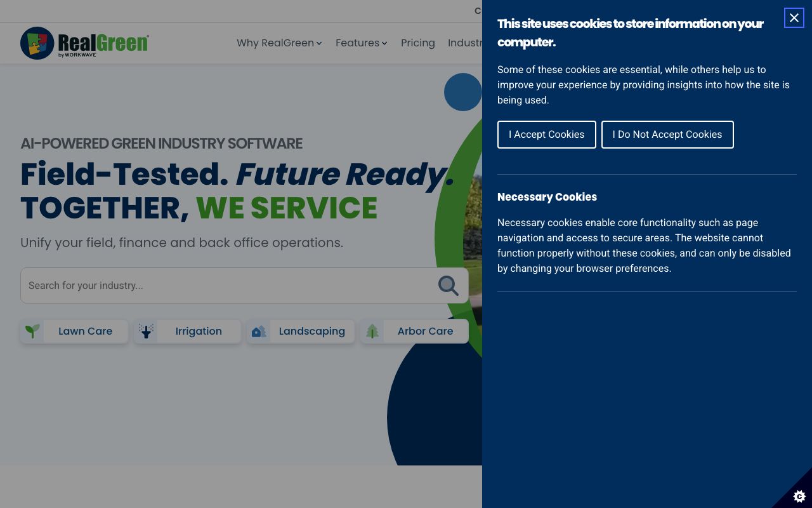Click the Lawn Care sprout icon

[32, 331]
